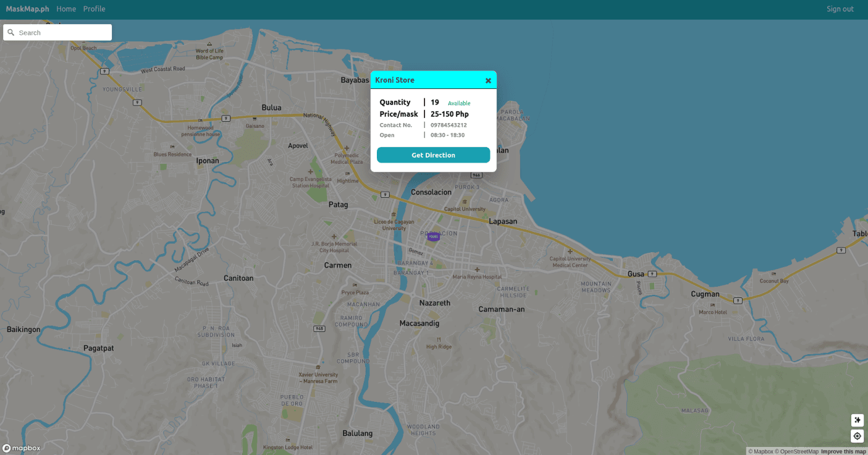Click the sparkle map control icon
Viewport: 868px width, 455px height.
pos(857,420)
